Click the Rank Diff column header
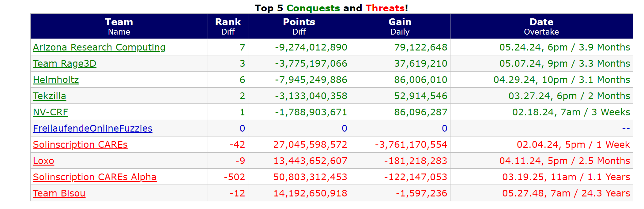644x209 pixels. pos(228,26)
